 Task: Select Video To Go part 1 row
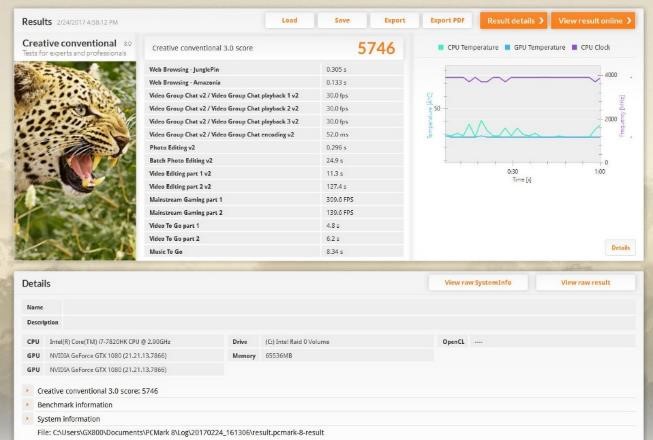(274, 226)
